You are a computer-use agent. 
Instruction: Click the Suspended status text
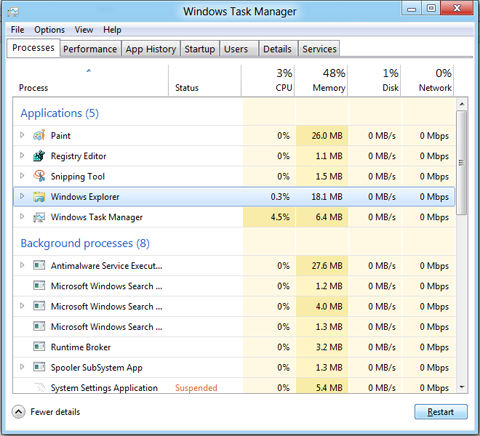click(x=196, y=388)
